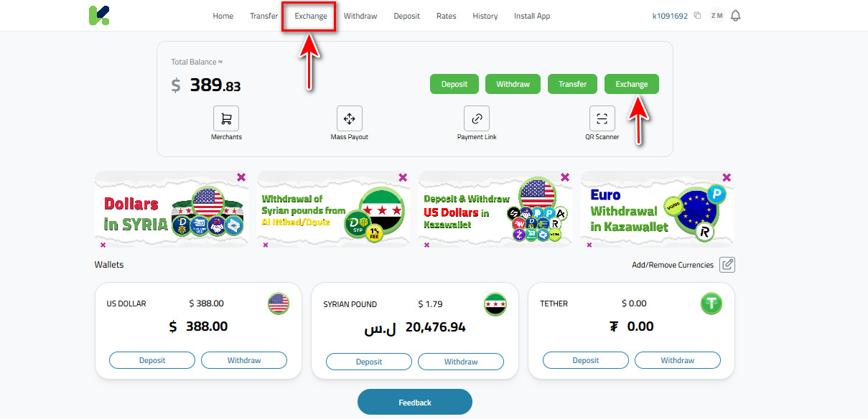Open the Merchants cart icon
This screenshot has width=868, height=419.
pos(226,118)
